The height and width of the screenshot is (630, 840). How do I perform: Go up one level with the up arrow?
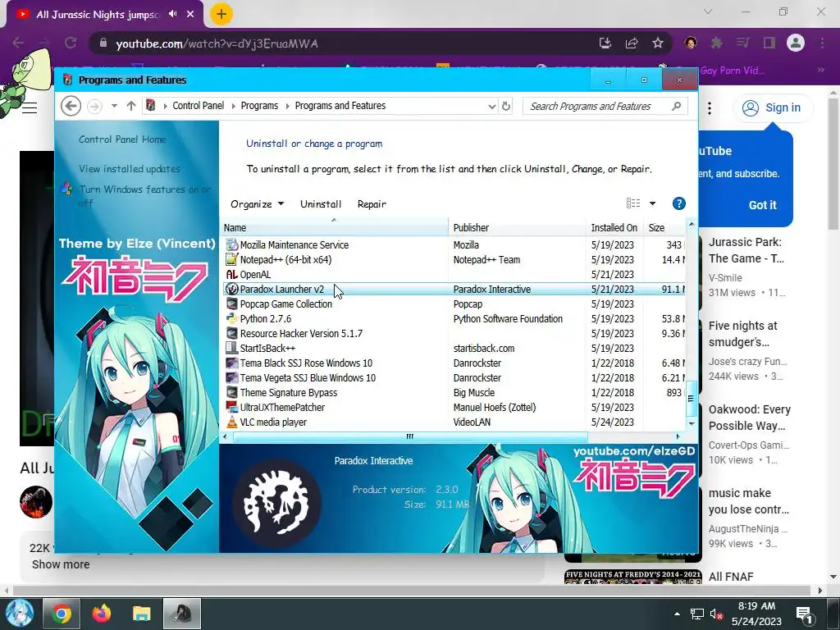coord(130,106)
